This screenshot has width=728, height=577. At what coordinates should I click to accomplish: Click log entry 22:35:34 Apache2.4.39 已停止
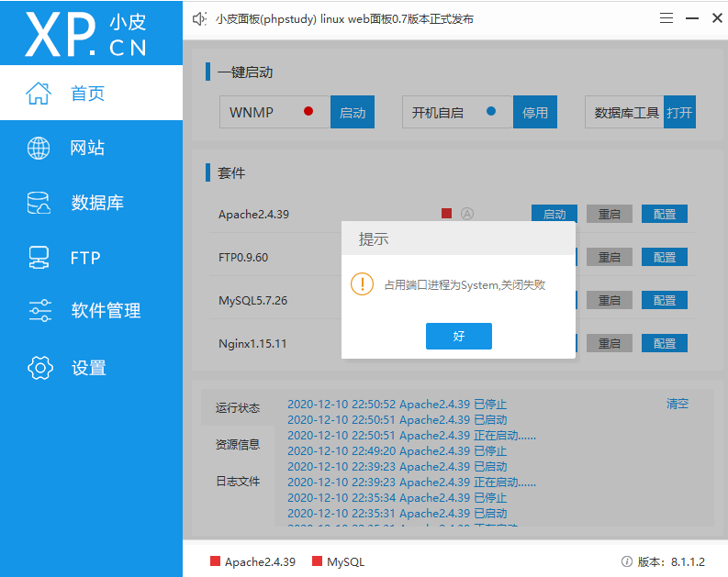click(x=397, y=498)
